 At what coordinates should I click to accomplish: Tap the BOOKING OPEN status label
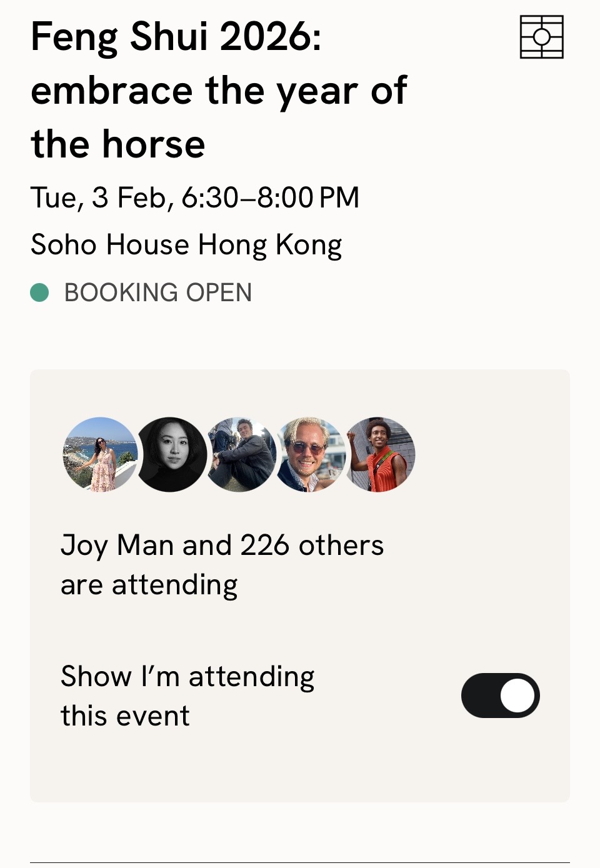pyautogui.click(x=158, y=292)
